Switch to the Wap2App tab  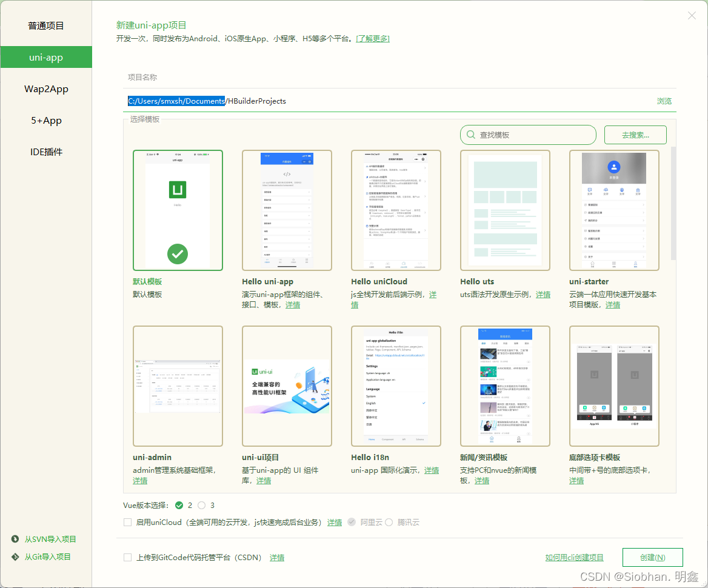click(45, 89)
